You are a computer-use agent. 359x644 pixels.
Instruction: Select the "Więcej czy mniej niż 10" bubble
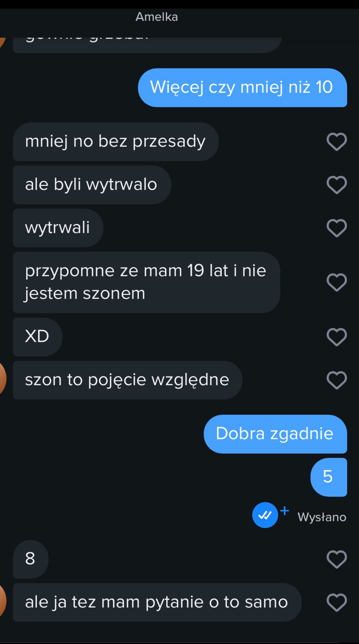pyautogui.click(x=243, y=88)
